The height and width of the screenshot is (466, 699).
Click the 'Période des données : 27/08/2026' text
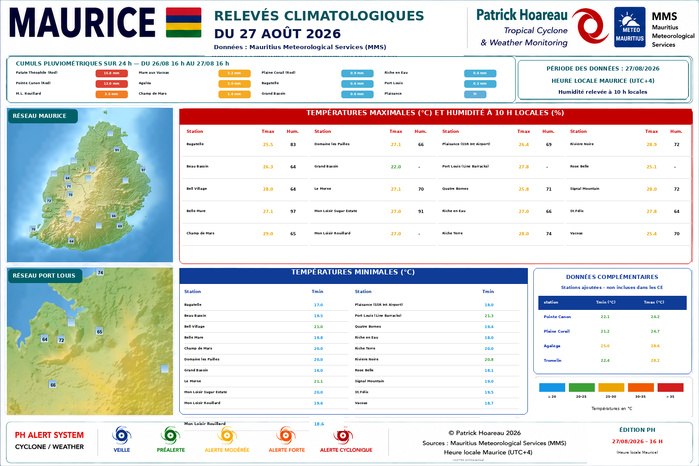click(603, 68)
